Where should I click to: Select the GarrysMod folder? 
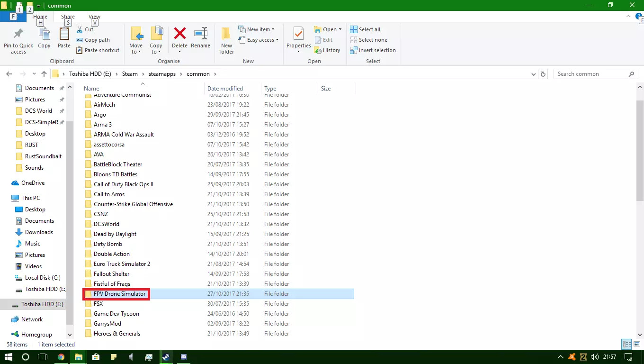pos(218,324)
